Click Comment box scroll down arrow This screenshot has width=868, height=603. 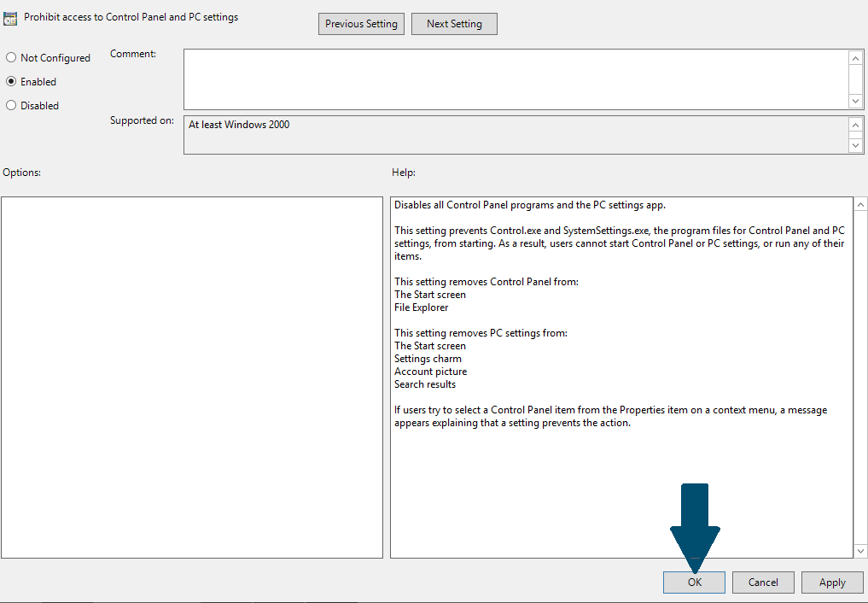(x=855, y=101)
